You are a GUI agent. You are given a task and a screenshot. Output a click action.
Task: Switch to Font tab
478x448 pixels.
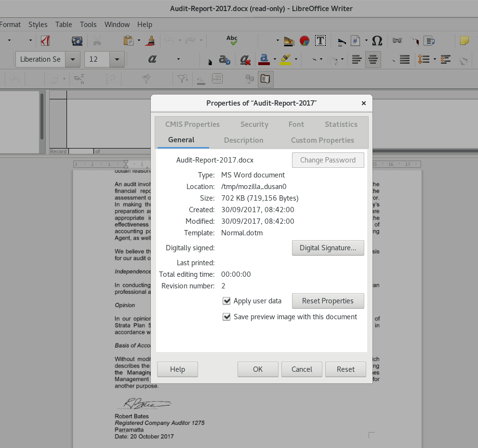296,124
